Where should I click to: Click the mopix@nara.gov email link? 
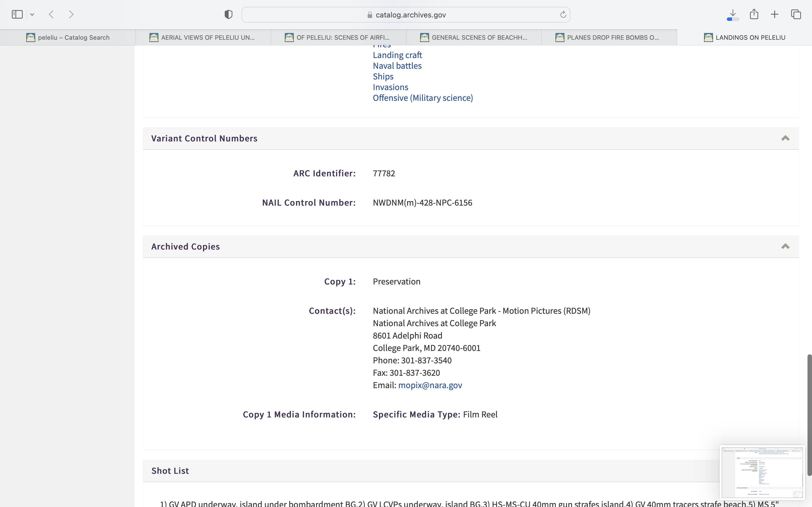point(430,385)
